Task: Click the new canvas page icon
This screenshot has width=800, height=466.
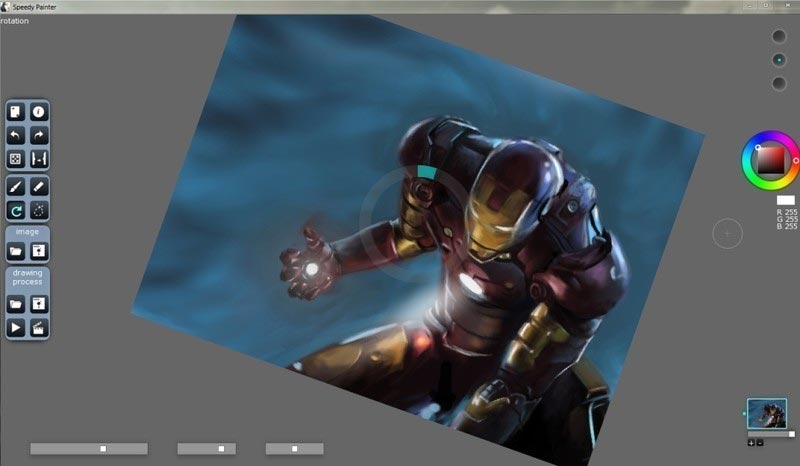Action: (15, 112)
